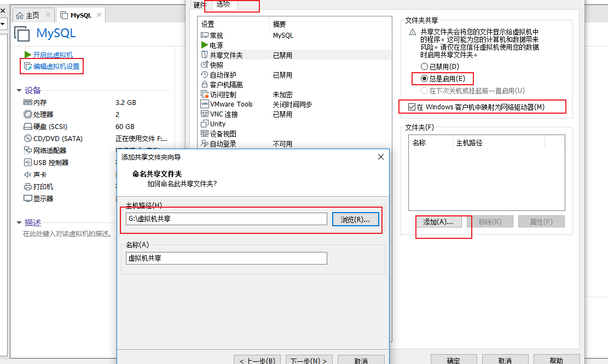Click OK (确定) in settings dialog
Image resolution: width=608 pixels, height=364 pixels.
[454, 359]
